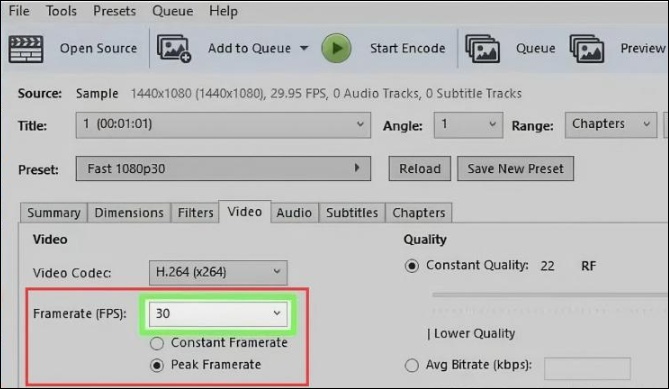Switch to the Audio tab
The height and width of the screenshot is (389, 669).
coord(294,212)
